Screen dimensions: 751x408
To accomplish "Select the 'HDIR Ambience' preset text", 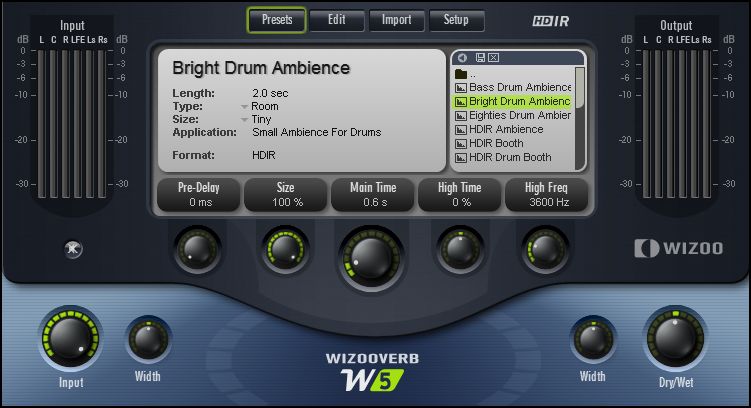I will pos(506,129).
